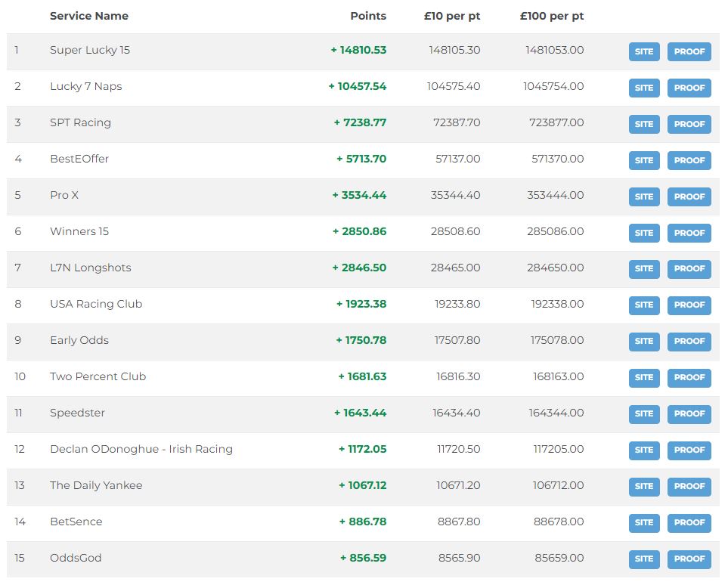Image resolution: width=728 pixels, height=585 pixels.
Task: Click PROOF for Pro X
Action: 689,197
